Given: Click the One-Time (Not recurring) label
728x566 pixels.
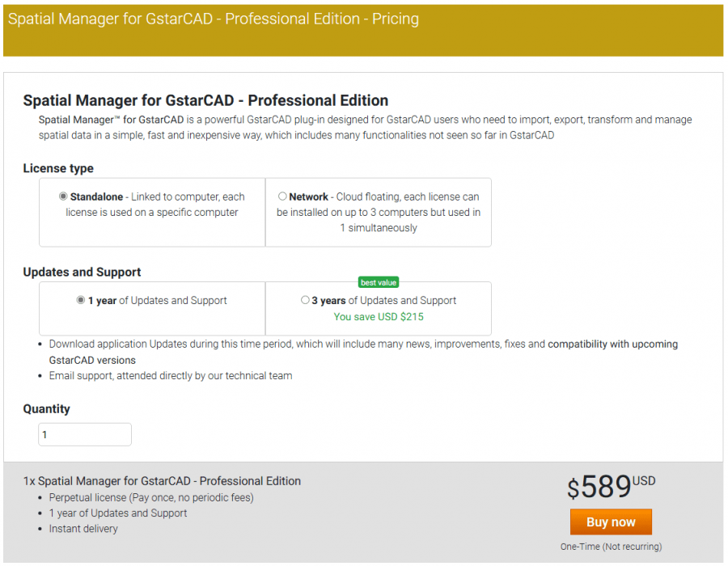Looking at the screenshot, I should pyautogui.click(x=611, y=547).
